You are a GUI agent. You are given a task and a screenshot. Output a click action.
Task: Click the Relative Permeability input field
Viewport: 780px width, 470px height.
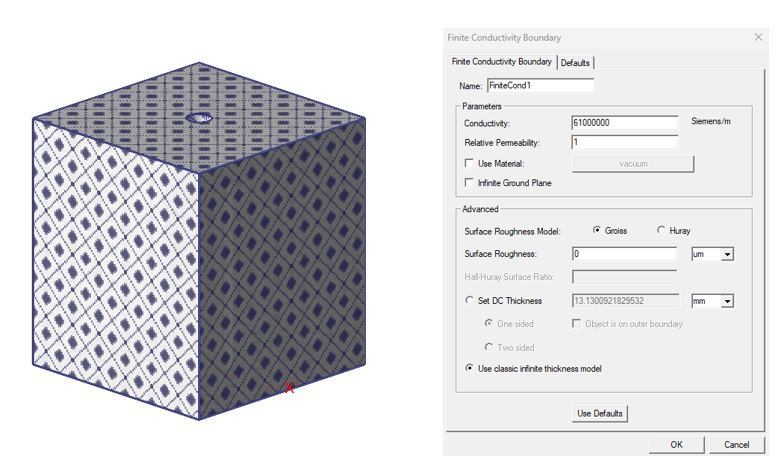pos(624,142)
